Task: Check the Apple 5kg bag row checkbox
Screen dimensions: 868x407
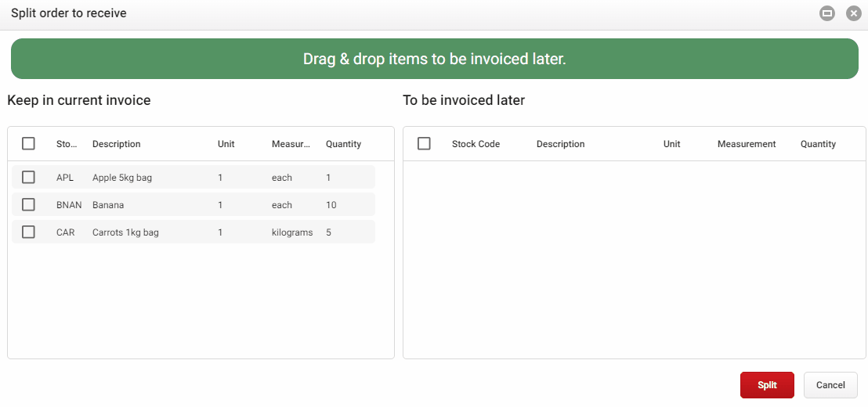Action: [28, 178]
